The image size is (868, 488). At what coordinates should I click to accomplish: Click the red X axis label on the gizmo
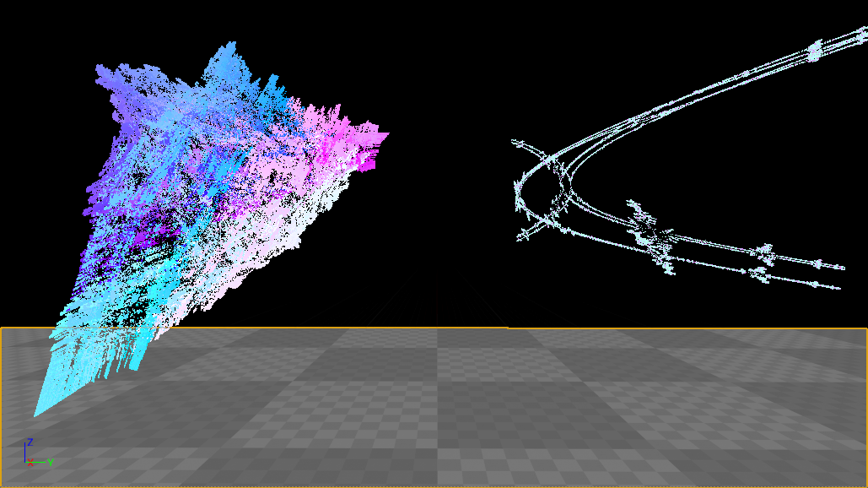pyautogui.click(x=30, y=463)
